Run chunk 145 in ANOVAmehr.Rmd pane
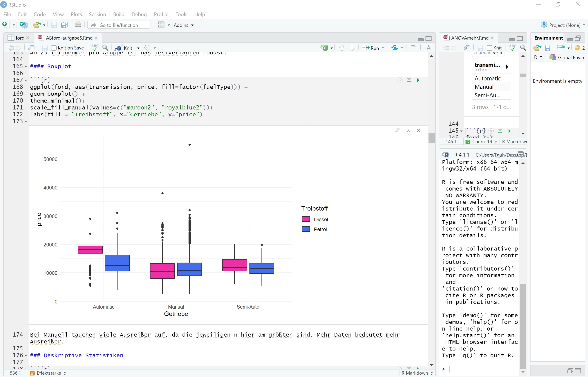588x377 pixels. [509, 131]
